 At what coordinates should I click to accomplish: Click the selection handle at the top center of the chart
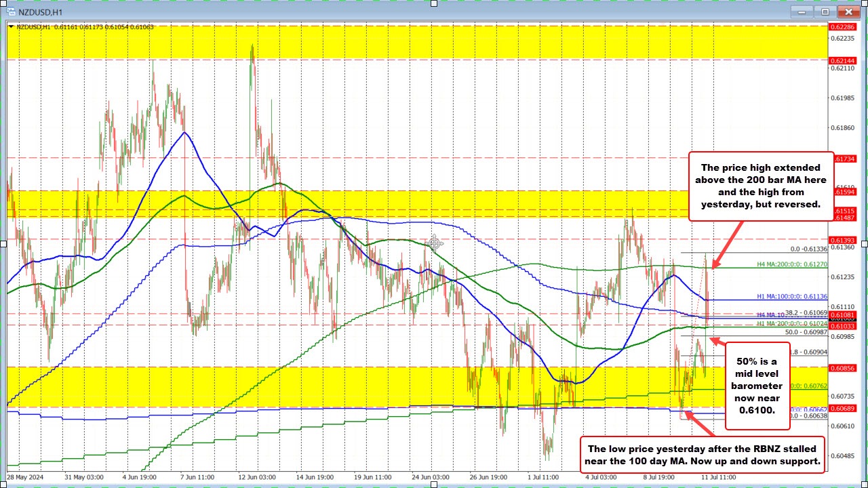point(433,3)
